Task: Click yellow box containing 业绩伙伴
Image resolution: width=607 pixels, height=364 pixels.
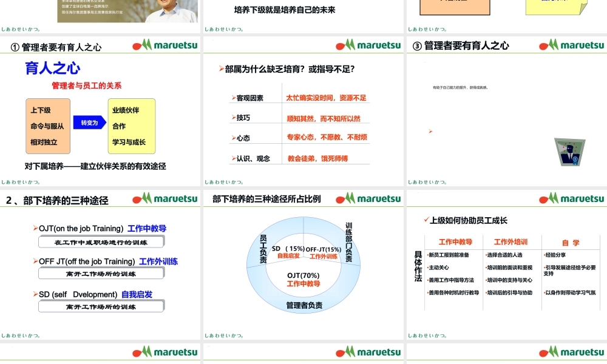Action: click(132, 126)
